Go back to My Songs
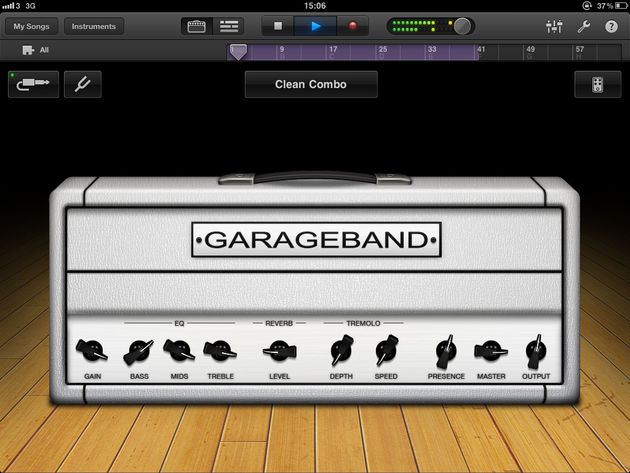630x473 pixels. 32,26
